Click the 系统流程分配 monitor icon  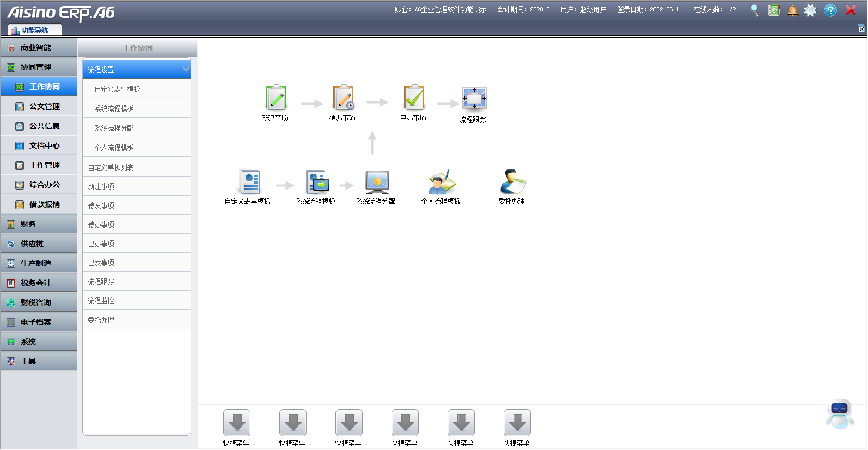[377, 181]
